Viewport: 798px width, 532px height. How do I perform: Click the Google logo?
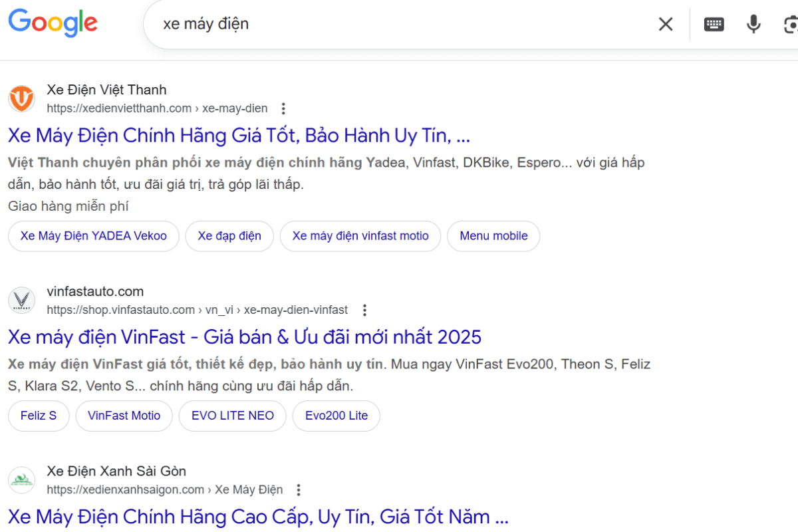[53, 23]
